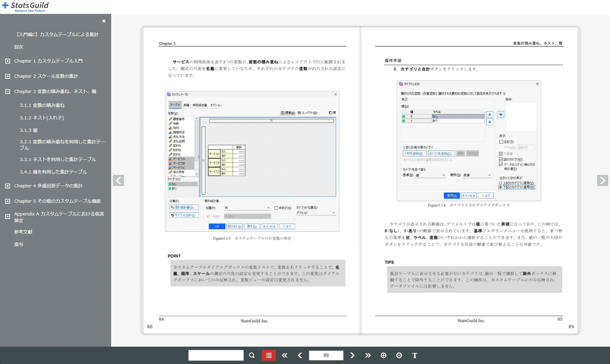Open the search magnifier icon
610x364 pixels.
tap(252, 355)
